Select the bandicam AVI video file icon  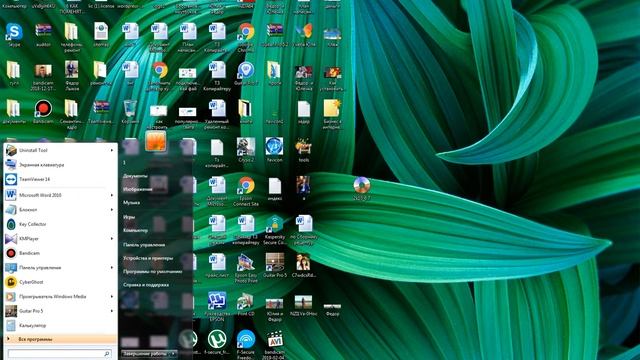pos(275,344)
